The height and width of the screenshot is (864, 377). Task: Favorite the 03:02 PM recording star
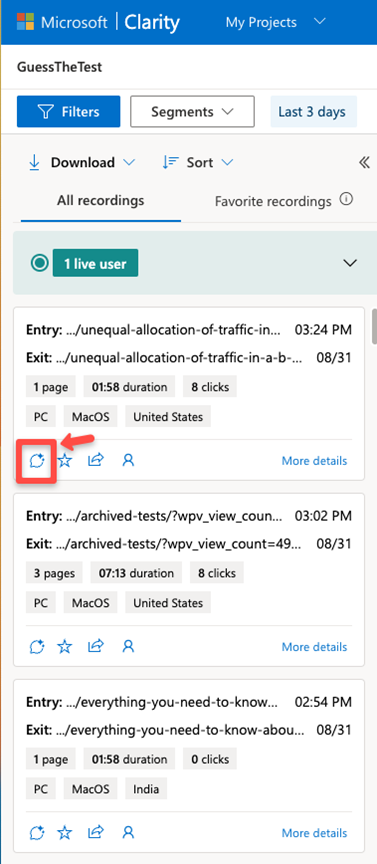pyautogui.click(x=65, y=646)
